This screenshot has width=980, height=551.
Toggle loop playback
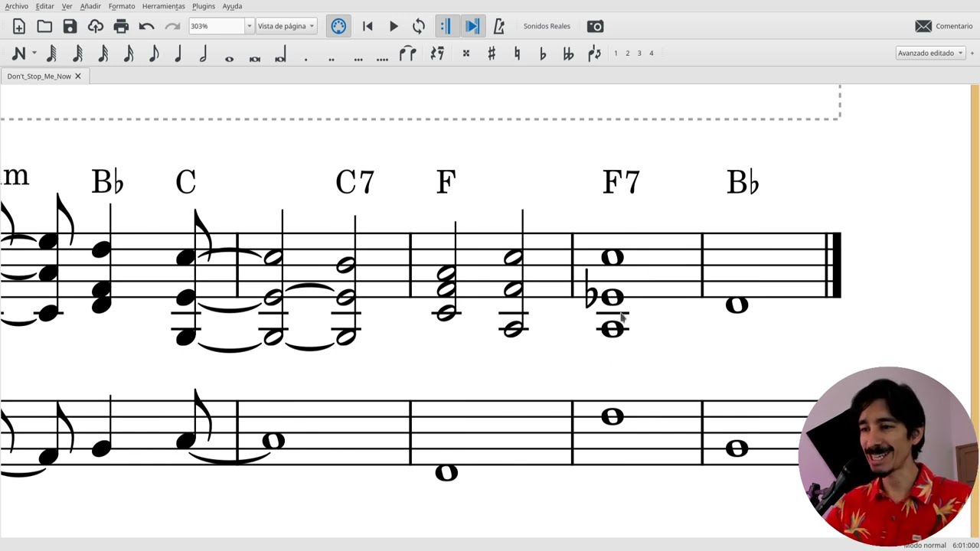(419, 26)
